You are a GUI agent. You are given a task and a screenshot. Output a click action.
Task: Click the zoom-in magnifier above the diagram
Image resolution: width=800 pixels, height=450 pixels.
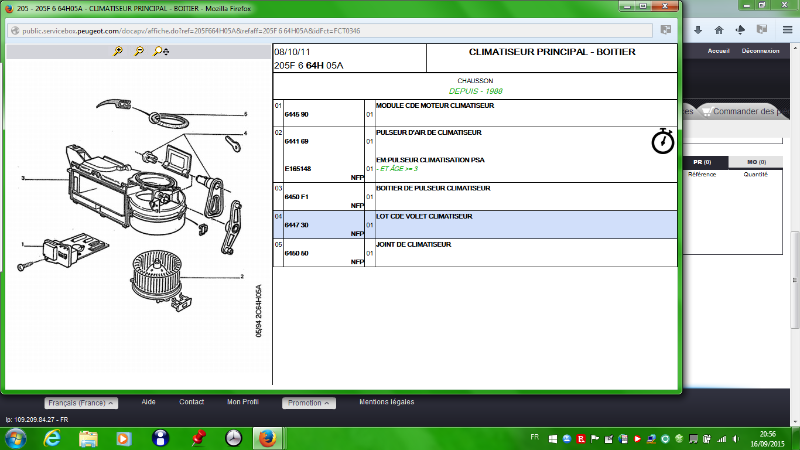click(x=118, y=51)
